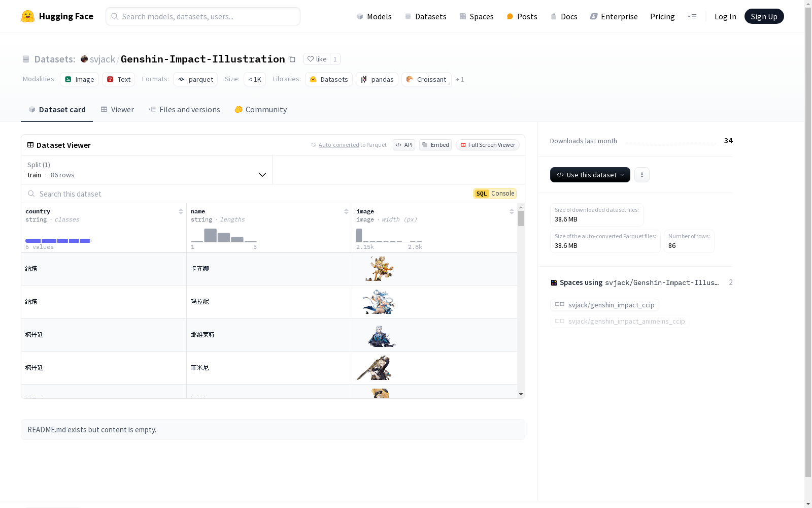This screenshot has height=508, width=812.
Task: Click the name lengths histogram
Action: point(224,235)
